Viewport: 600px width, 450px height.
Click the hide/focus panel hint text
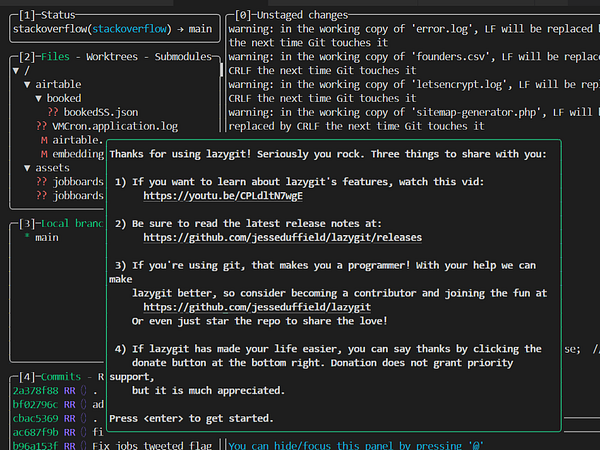tap(356, 446)
